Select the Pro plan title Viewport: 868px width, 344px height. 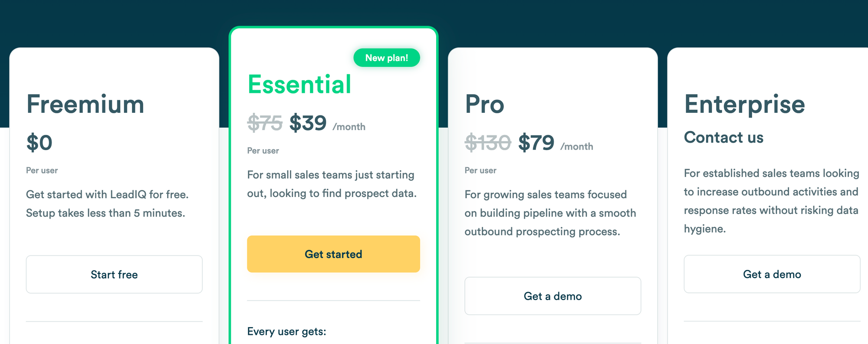(x=484, y=104)
